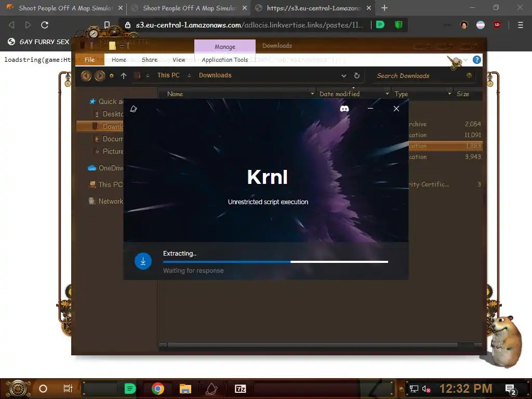Select Pictures in navigation pane
The width and height of the screenshot is (532, 399).
109,151
